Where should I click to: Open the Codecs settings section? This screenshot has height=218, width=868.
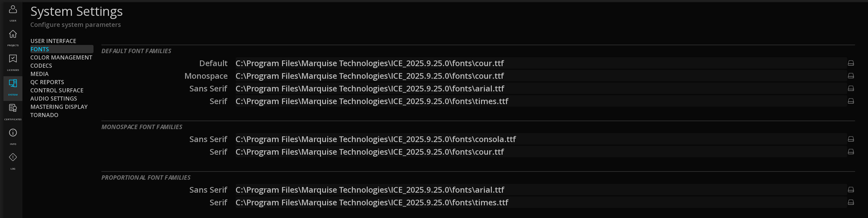coord(41,65)
